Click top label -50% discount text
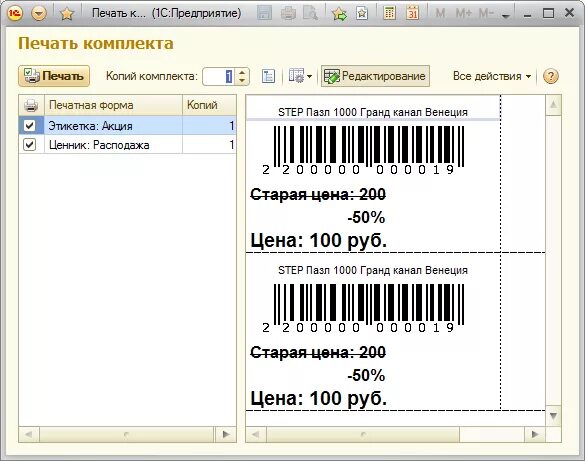Image resolution: width=585 pixels, height=461 pixels. (366, 217)
